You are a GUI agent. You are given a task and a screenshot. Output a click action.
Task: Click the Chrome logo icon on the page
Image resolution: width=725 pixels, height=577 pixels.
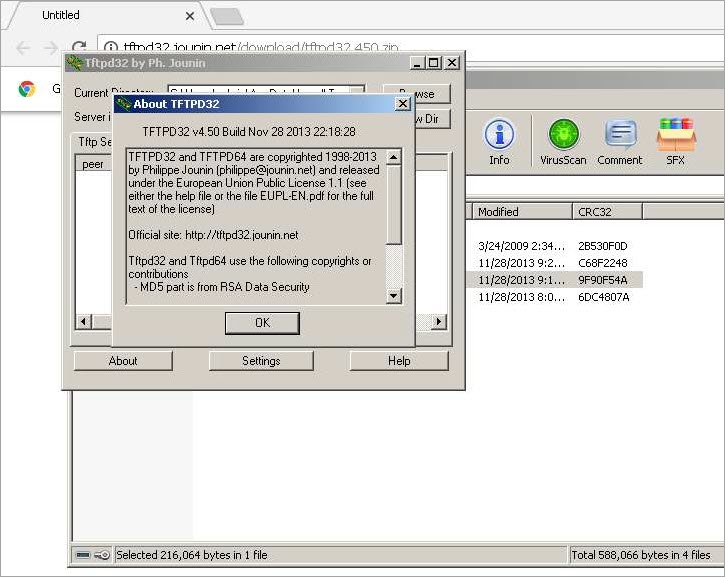27,88
